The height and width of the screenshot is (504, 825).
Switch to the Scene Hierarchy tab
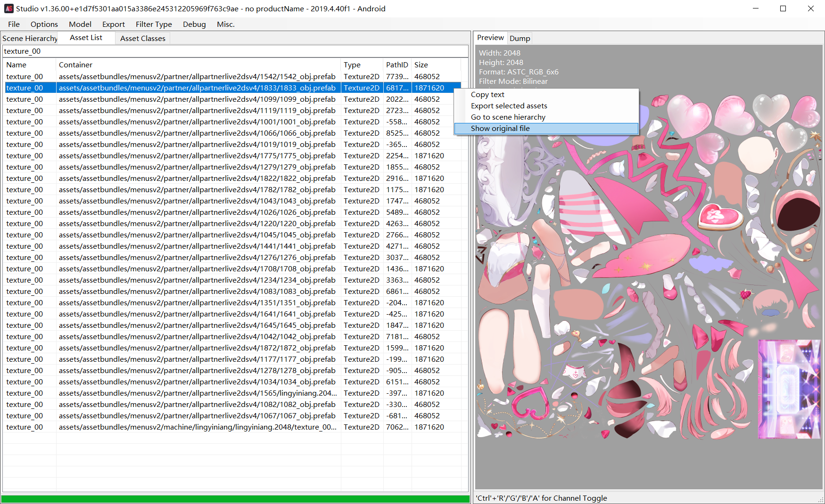click(x=30, y=38)
